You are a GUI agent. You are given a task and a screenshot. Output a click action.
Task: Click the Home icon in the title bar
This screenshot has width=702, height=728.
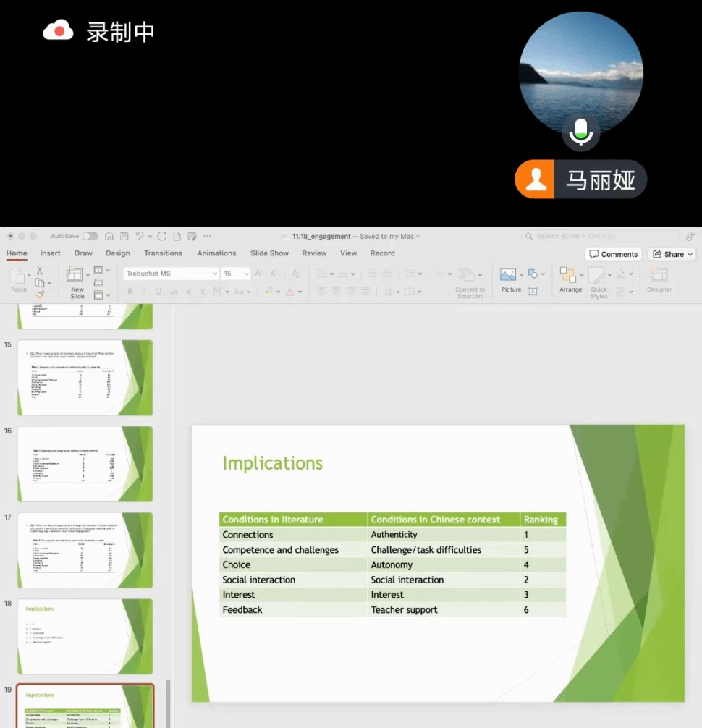(109, 236)
